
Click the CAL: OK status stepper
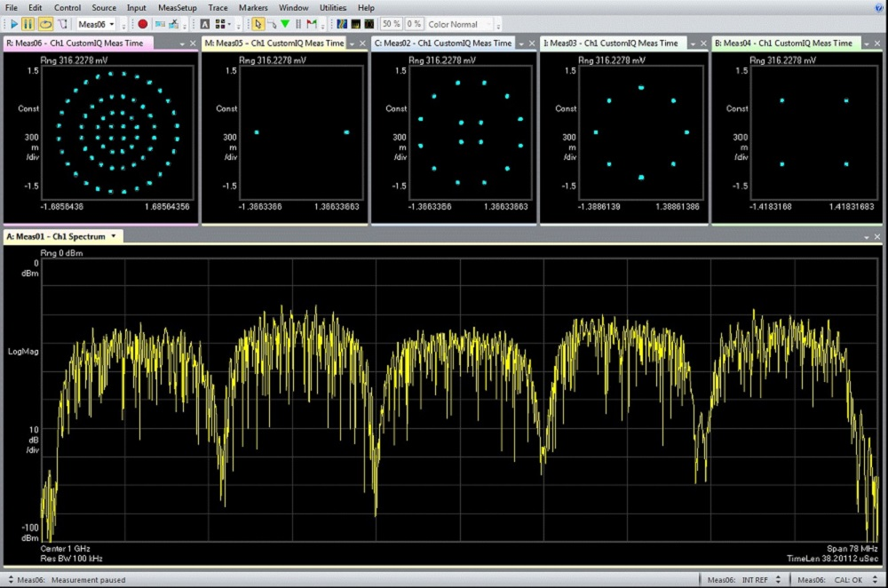click(x=875, y=579)
